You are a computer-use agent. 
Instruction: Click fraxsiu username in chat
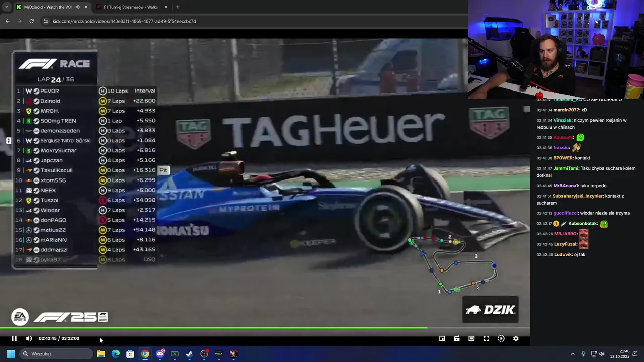[561, 148]
